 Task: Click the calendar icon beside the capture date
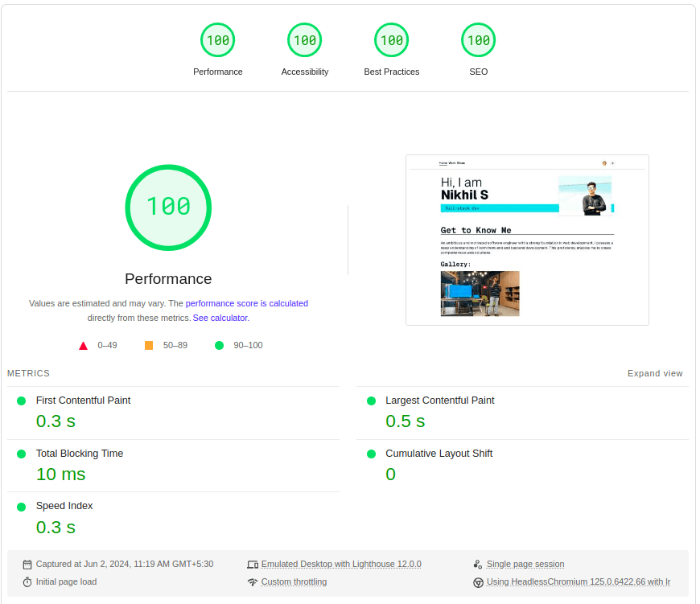click(27, 564)
